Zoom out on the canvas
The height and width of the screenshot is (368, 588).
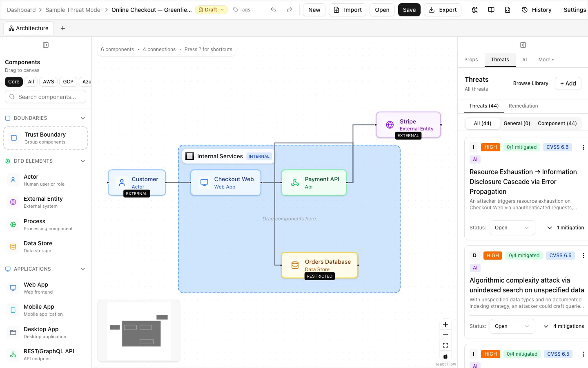445,335
